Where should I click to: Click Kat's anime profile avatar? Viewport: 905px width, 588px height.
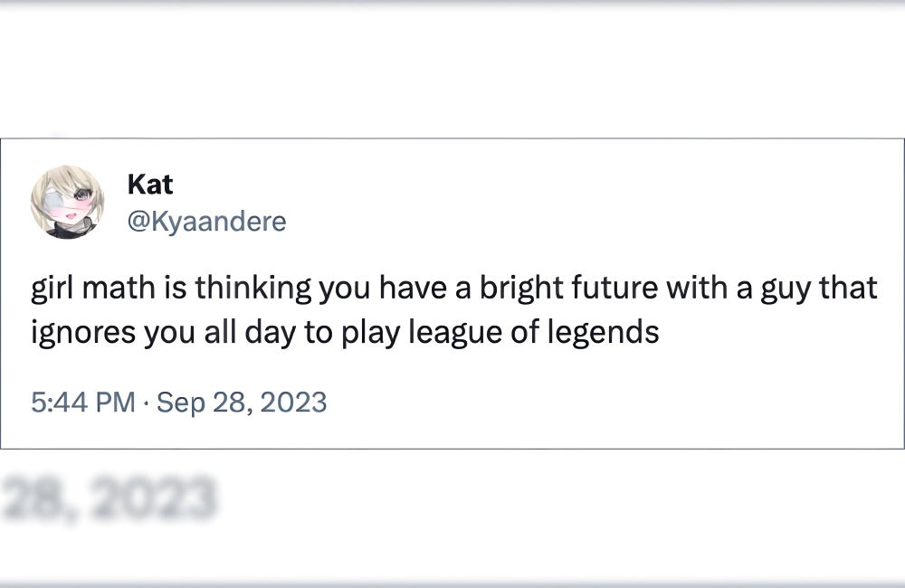[67, 202]
